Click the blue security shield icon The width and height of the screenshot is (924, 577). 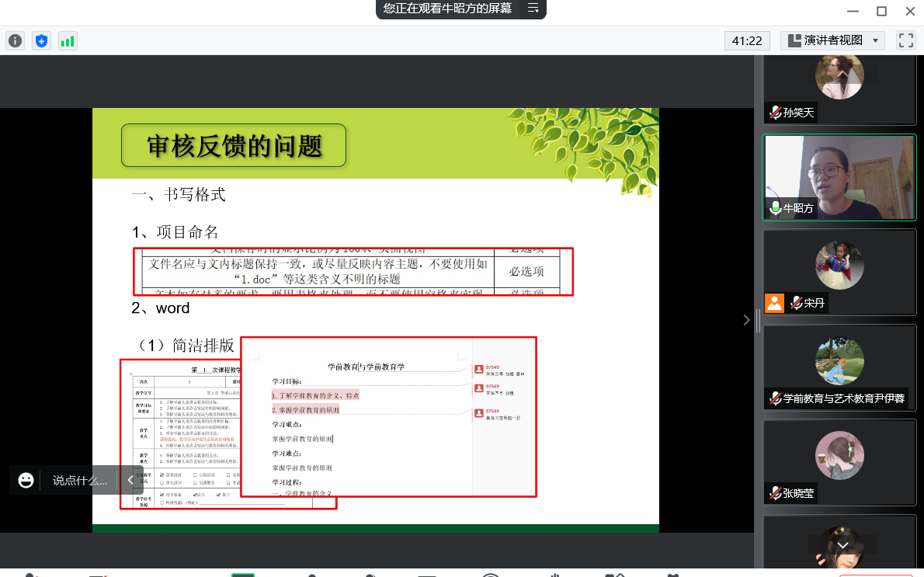[x=41, y=40]
